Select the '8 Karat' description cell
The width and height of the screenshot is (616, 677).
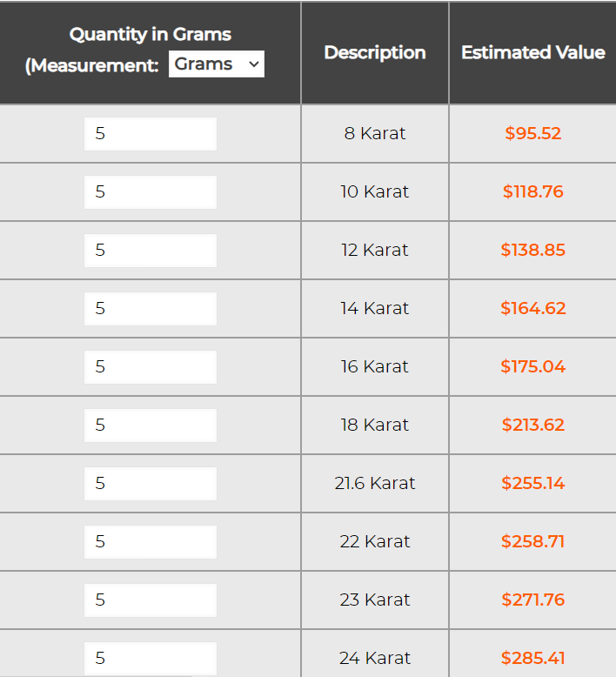[x=375, y=133]
